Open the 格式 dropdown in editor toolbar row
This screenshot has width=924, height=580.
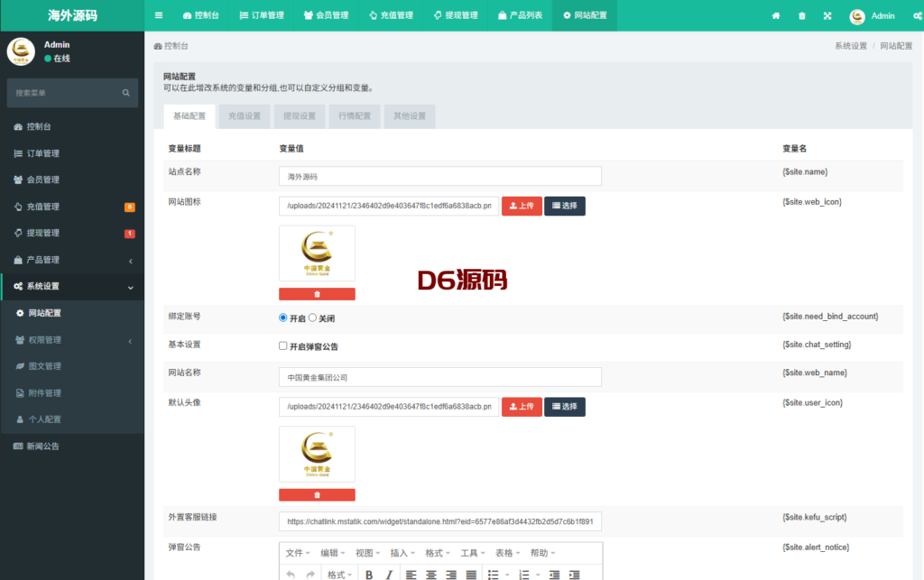[339, 575]
